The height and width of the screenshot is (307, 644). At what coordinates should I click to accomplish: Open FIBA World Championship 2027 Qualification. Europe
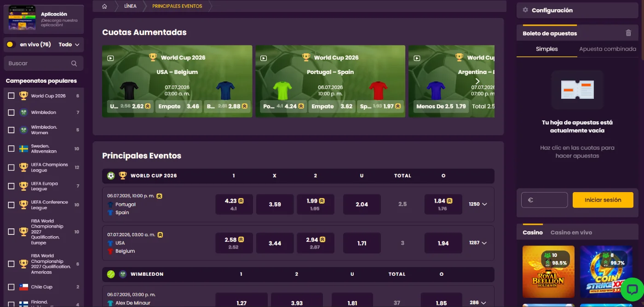point(44,232)
